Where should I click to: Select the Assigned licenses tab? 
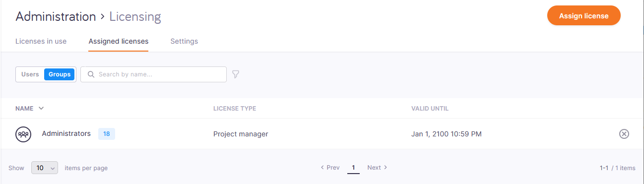119,41
